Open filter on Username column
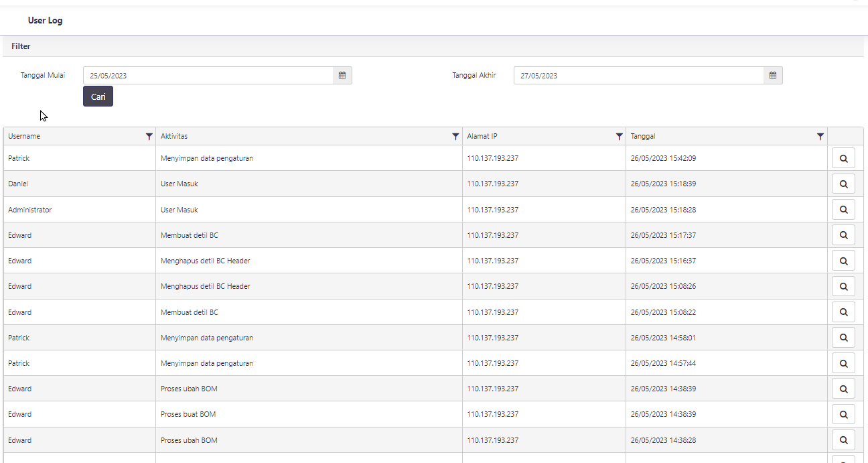Viewport: 868px width, 463px height. [149, 137]
